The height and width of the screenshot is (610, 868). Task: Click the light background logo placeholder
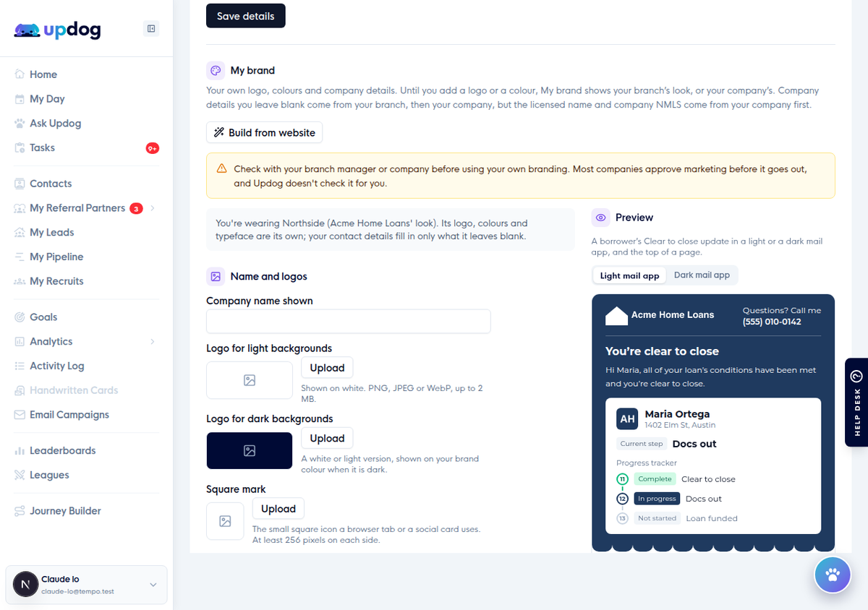click(x=250, y=380)
